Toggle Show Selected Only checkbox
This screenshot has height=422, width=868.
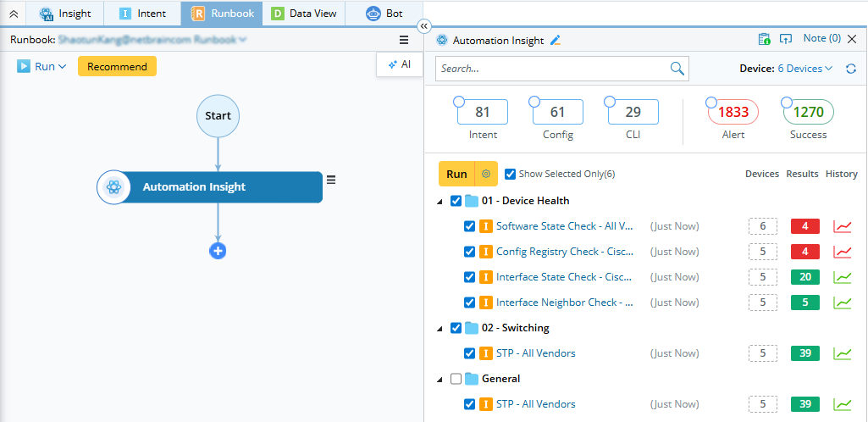[x=511, y=174]
